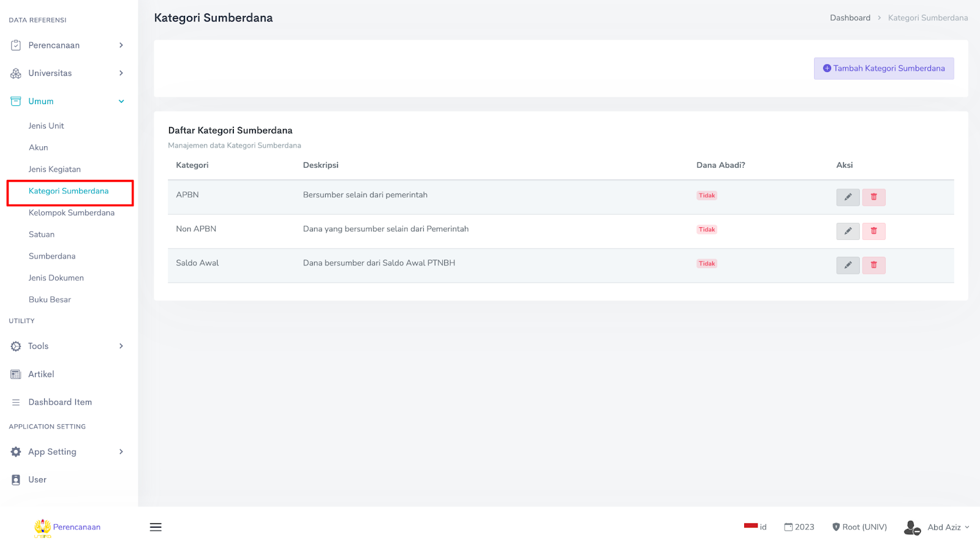
Task: Open Kelompok Sumberdana menu item
Action: click(72, 213)
